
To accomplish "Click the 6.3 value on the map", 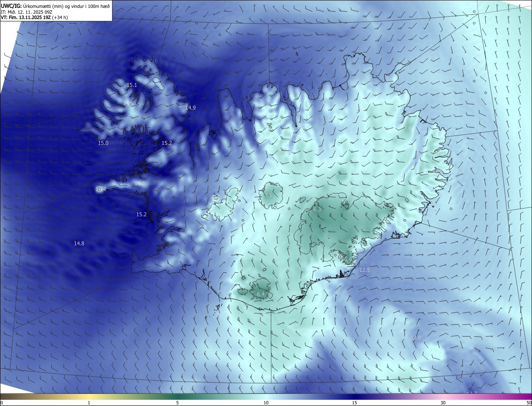I will click(317, 210).
